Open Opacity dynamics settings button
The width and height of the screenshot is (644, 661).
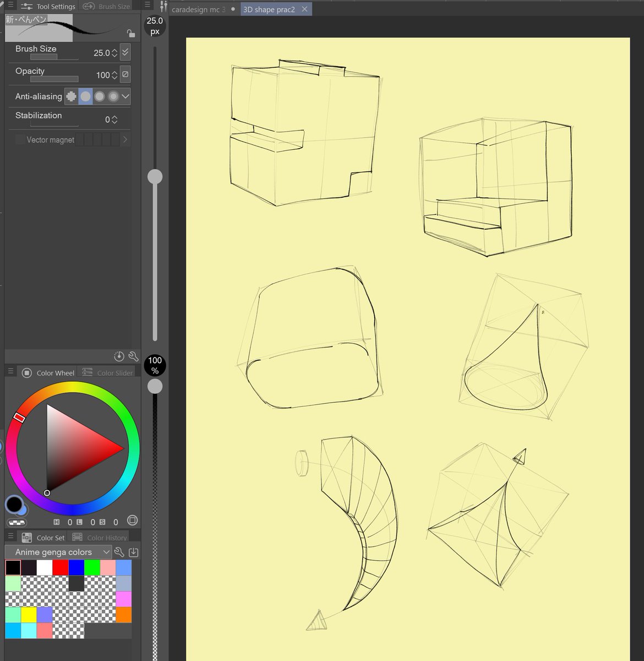(x=125, y=74)
